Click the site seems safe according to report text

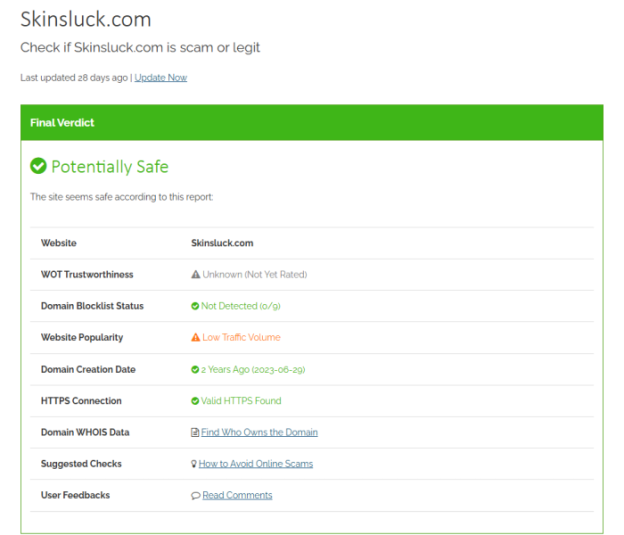[x=122, y=197]
